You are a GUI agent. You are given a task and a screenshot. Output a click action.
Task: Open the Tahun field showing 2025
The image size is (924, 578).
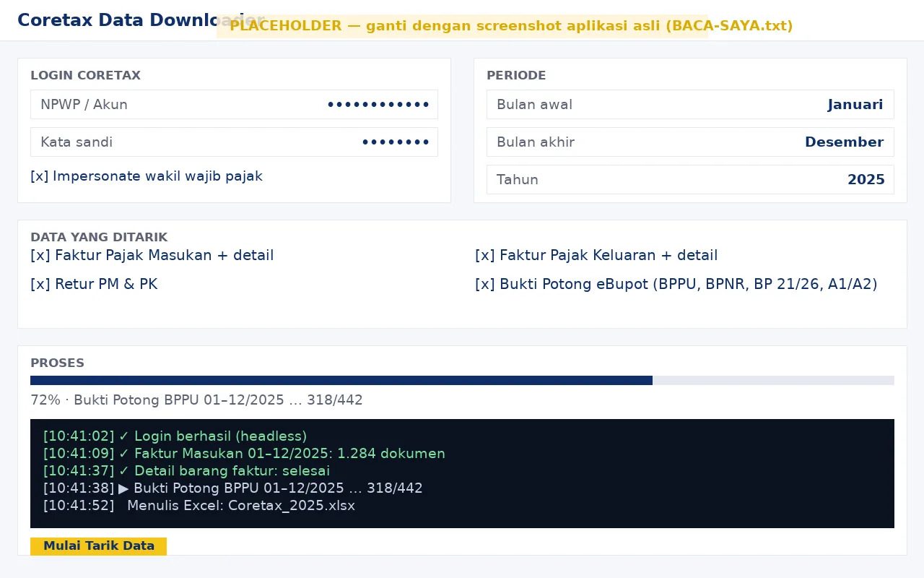690,180
